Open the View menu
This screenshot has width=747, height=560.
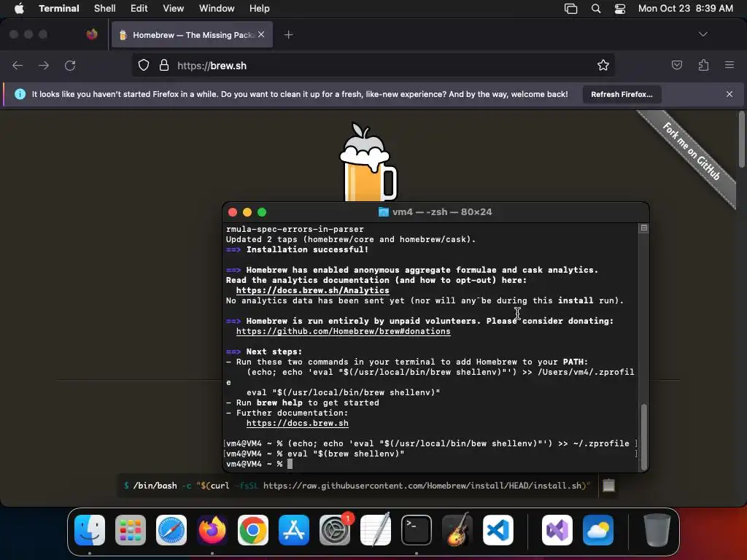[x=174, y=9]
